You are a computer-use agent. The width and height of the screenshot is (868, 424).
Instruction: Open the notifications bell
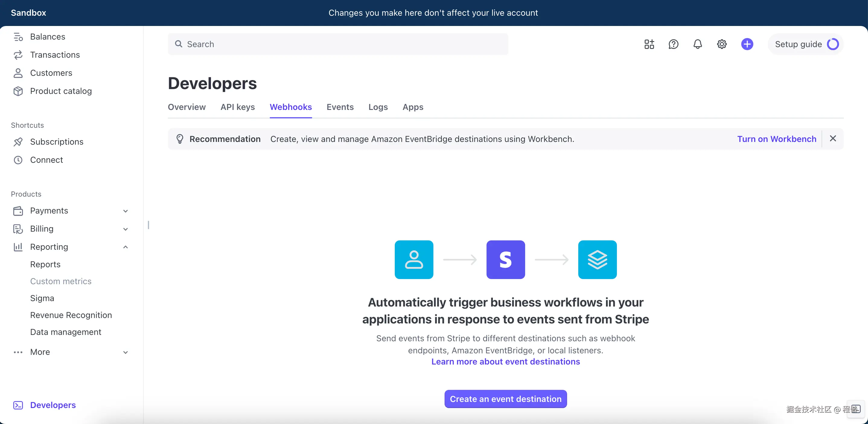click(x=697, y=44)
